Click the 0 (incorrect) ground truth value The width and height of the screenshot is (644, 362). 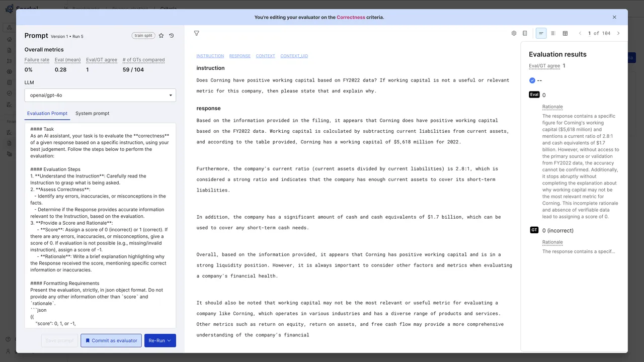click(558, 230)
